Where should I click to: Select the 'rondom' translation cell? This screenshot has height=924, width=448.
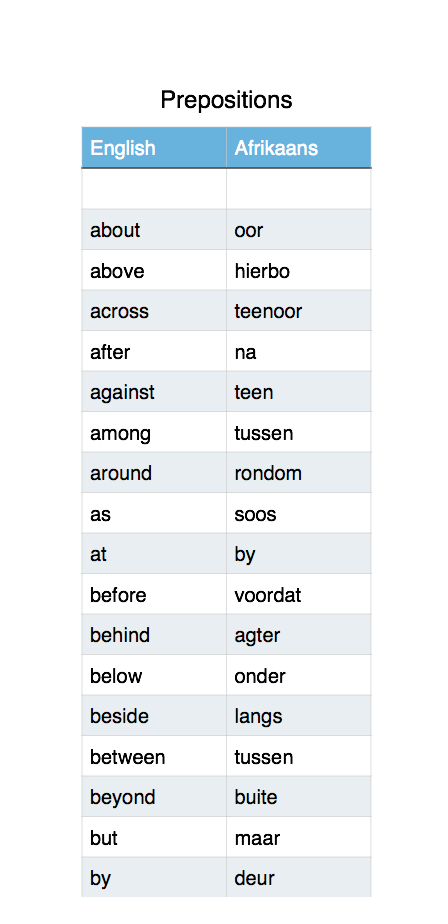click(299, 473)
